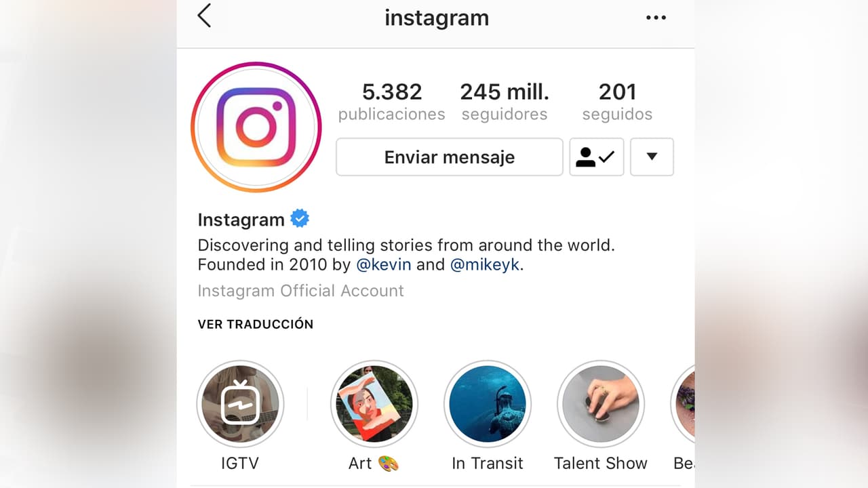Viewport: 868px width, 488px height.
Task: Open the @mikeyk profile link
Action: 486,265
